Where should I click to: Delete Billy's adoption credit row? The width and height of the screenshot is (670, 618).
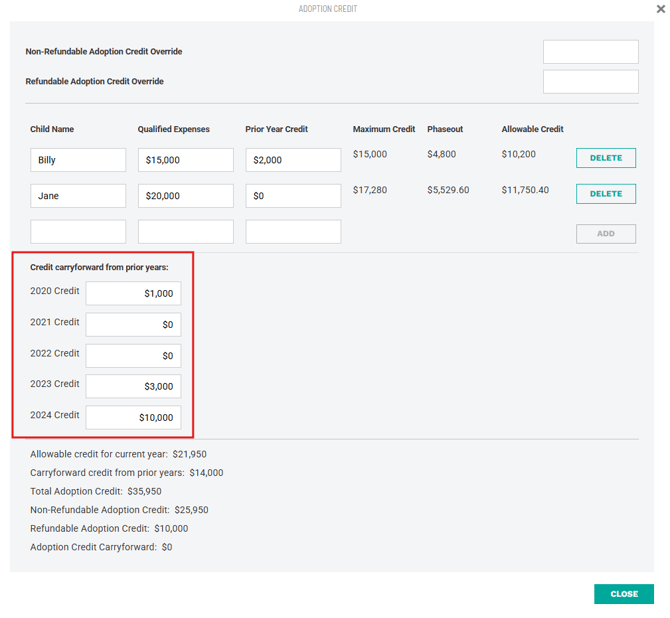pyautogui.click(x=605, y=158)
